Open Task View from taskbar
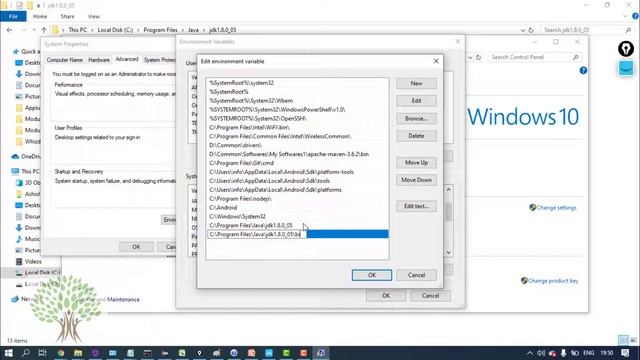Viewport: 640px width, 360px height. pos(42,353)
